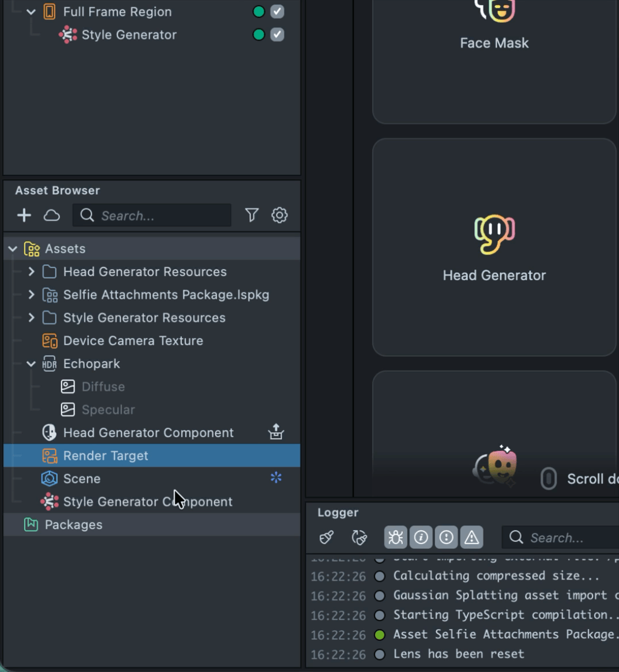Open the Asset Browser settings gear
The width and height of the screenshot is (619, 672).
coord(280,215)
